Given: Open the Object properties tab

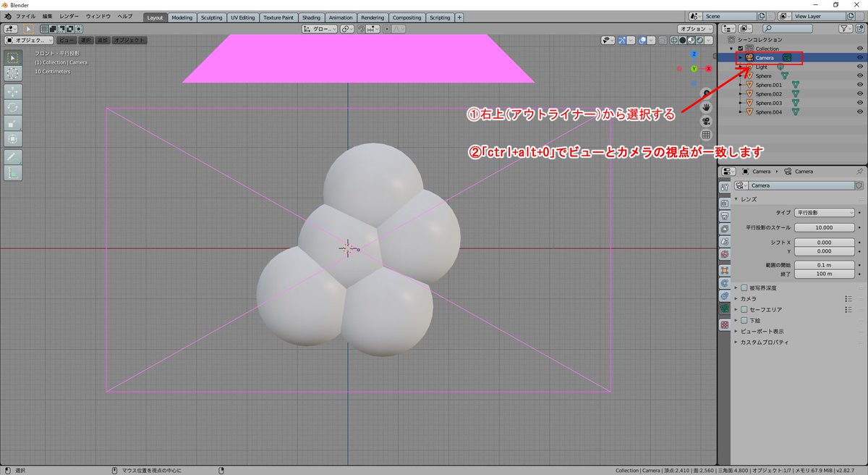Looking at the screenshot, I should 724,270.
